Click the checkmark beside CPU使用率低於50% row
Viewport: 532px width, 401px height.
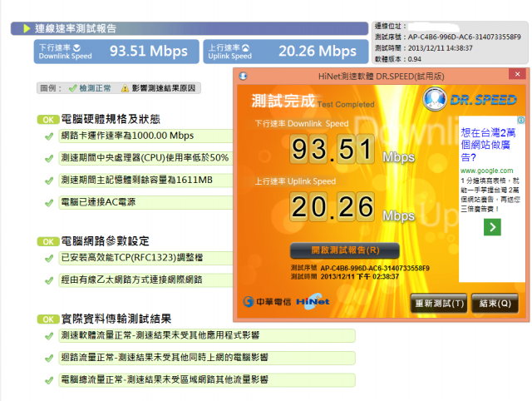(49, 159)
